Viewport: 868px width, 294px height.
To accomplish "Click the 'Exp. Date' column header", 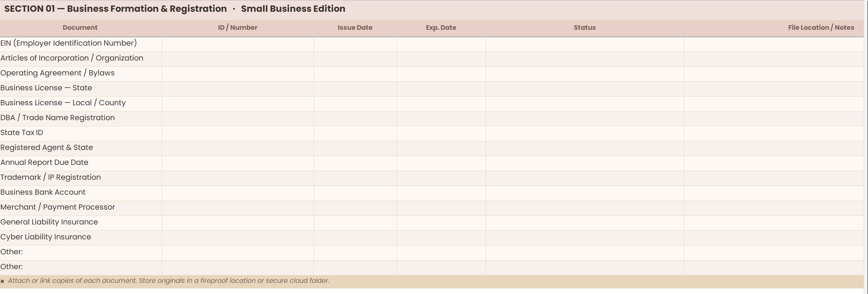I will point(441,27).
